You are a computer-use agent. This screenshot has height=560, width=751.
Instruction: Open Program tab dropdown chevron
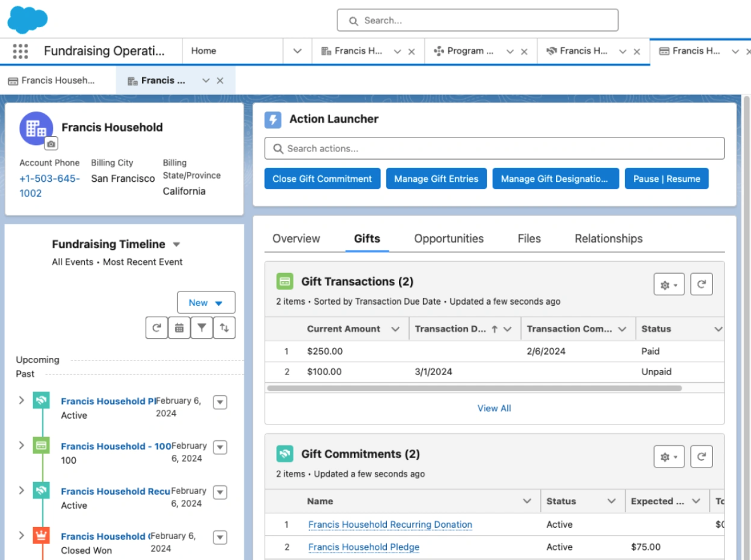pyautogui.click(x=510, y=51)
